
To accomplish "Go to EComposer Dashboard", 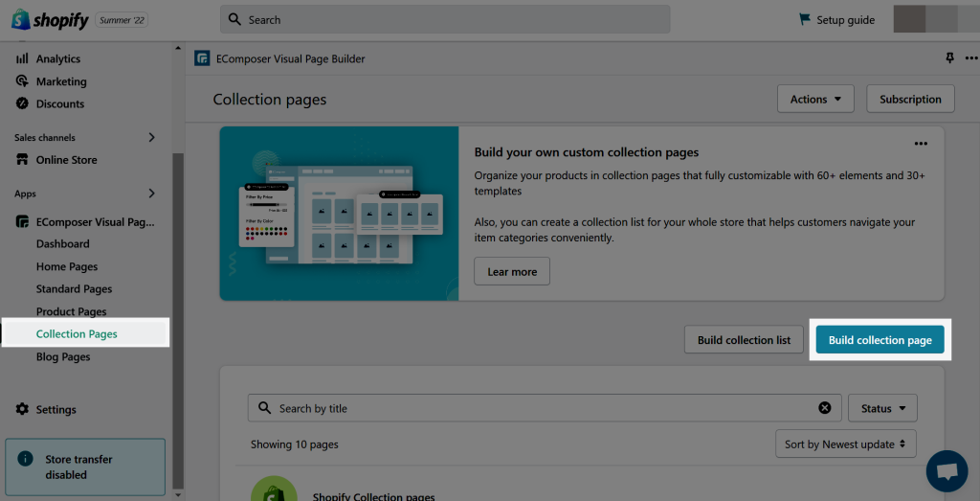I will click(62, 244).
